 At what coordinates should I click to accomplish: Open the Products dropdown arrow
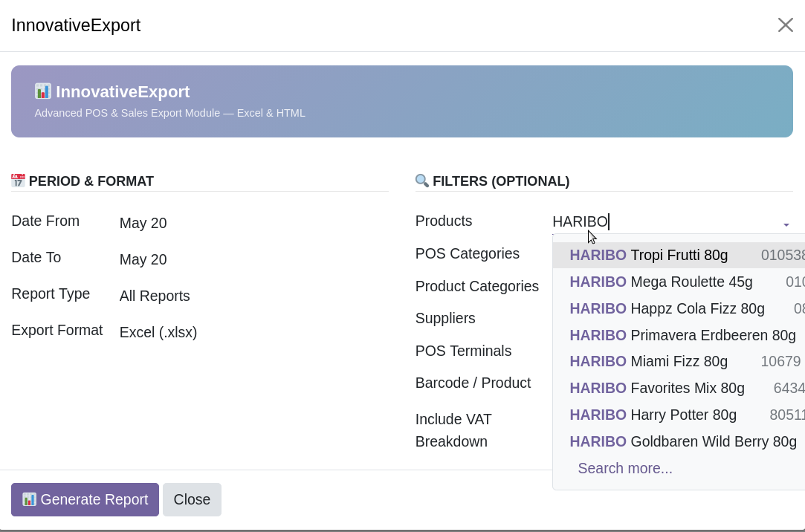pyautogui.click(x=786, y=224)
